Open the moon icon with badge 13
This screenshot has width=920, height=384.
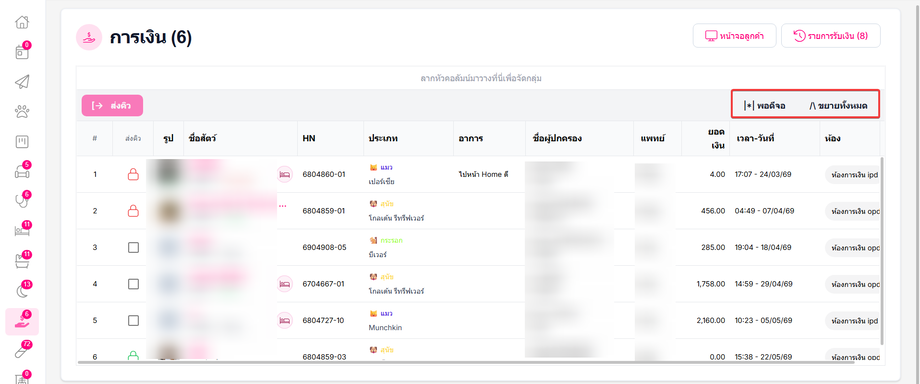(22, 290)
